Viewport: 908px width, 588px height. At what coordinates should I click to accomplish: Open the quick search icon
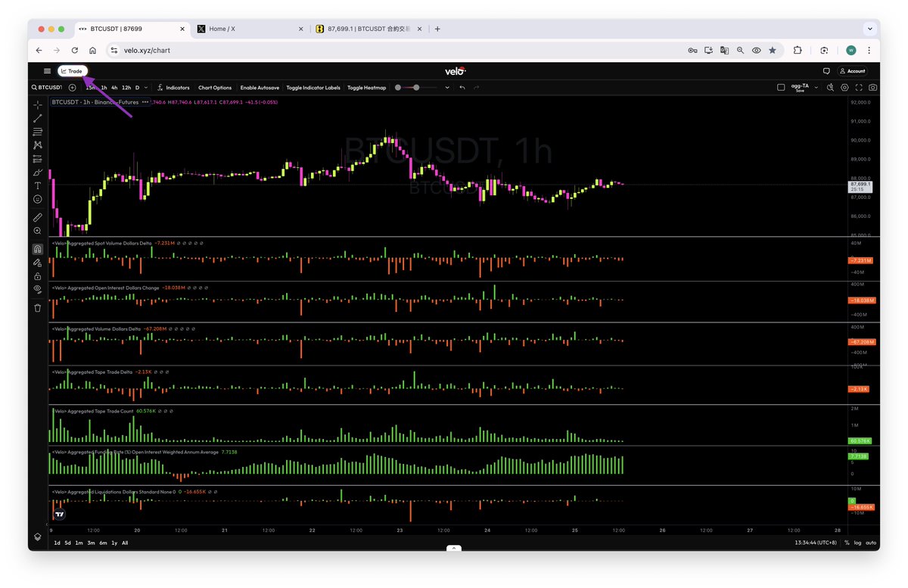coord(830,88)
